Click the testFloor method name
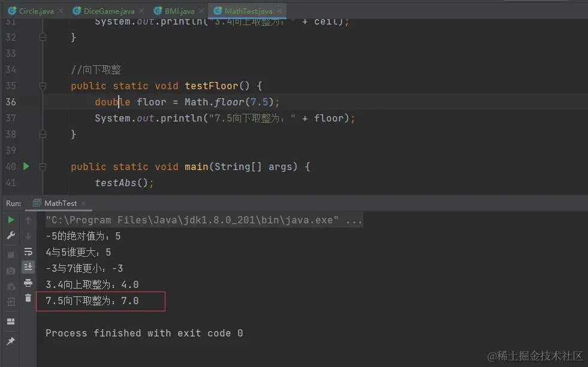Image resolution: width=588 pixels, height=367 pixels. [x=212, y=86]
